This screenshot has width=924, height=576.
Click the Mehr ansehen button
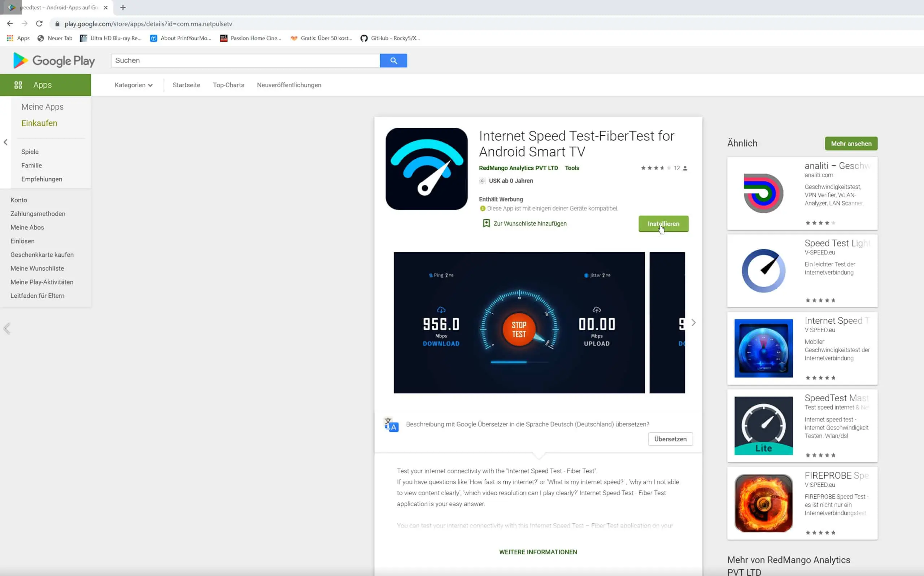851,144
